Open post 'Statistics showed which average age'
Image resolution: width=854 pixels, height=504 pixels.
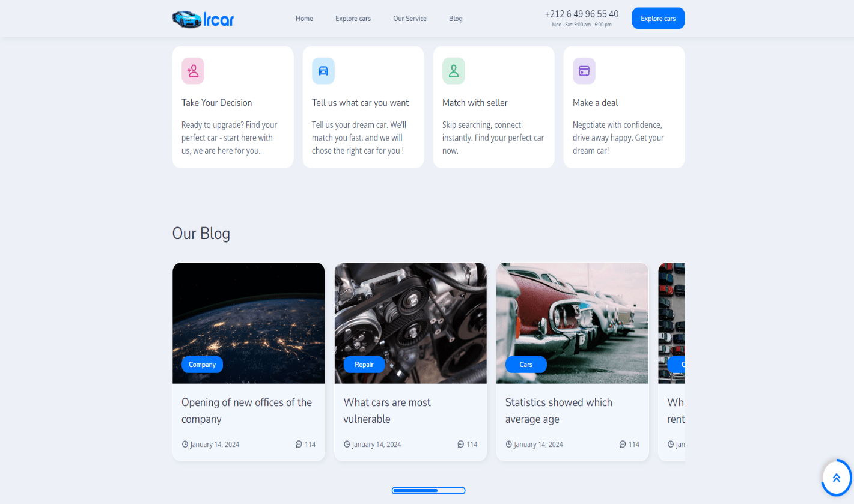(x=559, y=411)
